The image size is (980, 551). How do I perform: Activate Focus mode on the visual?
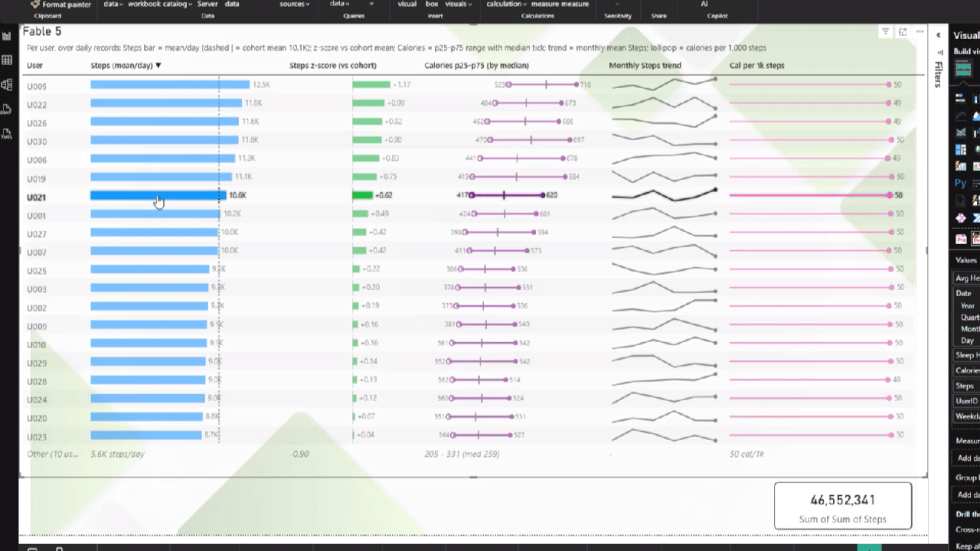pyautogui.click(x=903, y=31)
